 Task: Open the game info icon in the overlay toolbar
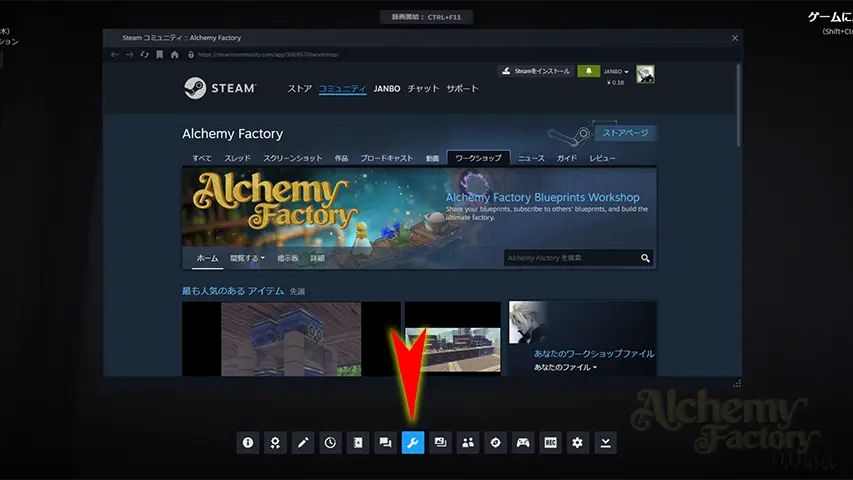pyautogui.click(x=248, y=442)
